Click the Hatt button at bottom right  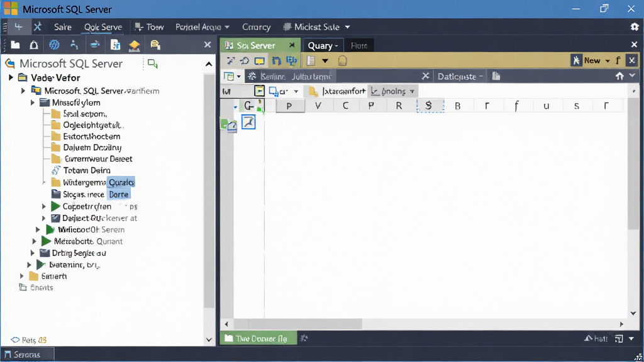pyautogui.click(x=596, y=339)
